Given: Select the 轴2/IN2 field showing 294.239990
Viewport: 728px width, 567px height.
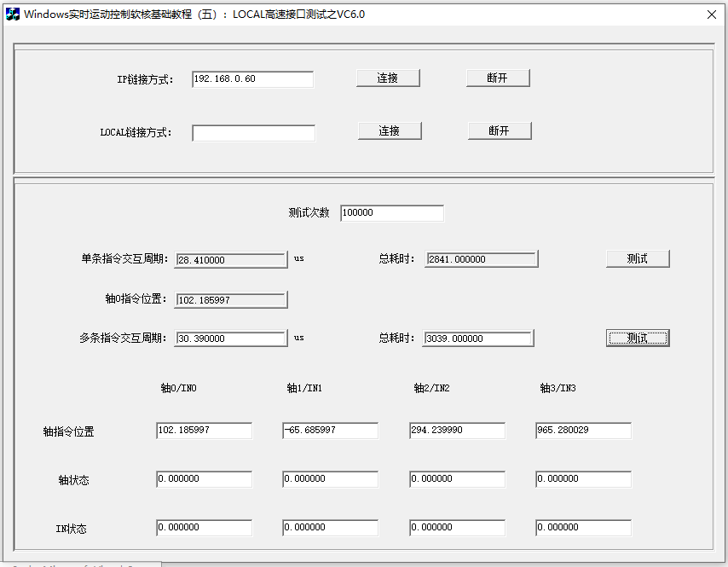Looking at the screenshot, I should 457,430.
